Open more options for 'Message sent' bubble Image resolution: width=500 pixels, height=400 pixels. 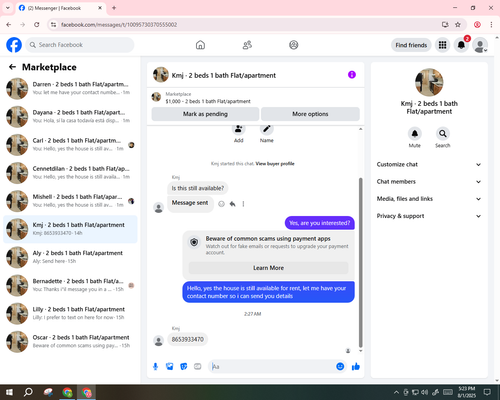tap(243, 204)
